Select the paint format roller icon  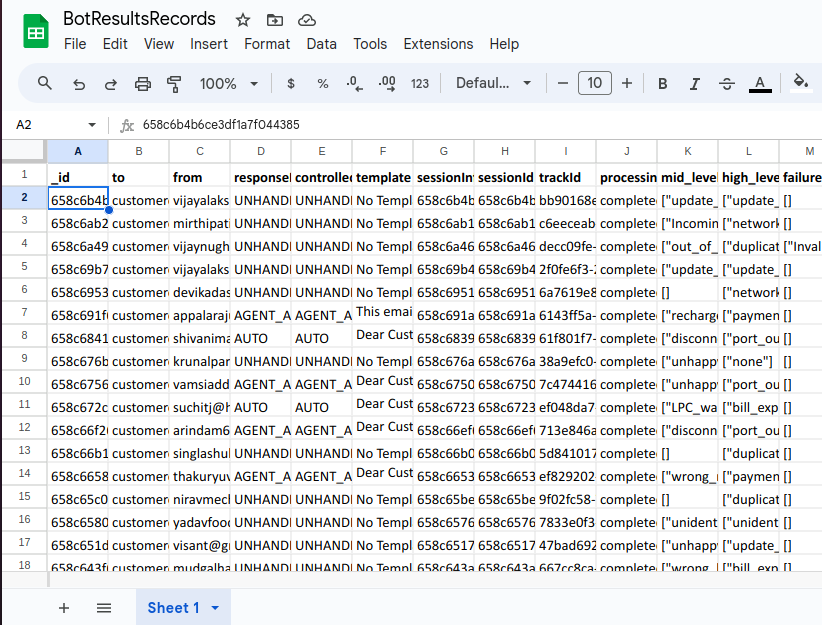pos(175,84)
